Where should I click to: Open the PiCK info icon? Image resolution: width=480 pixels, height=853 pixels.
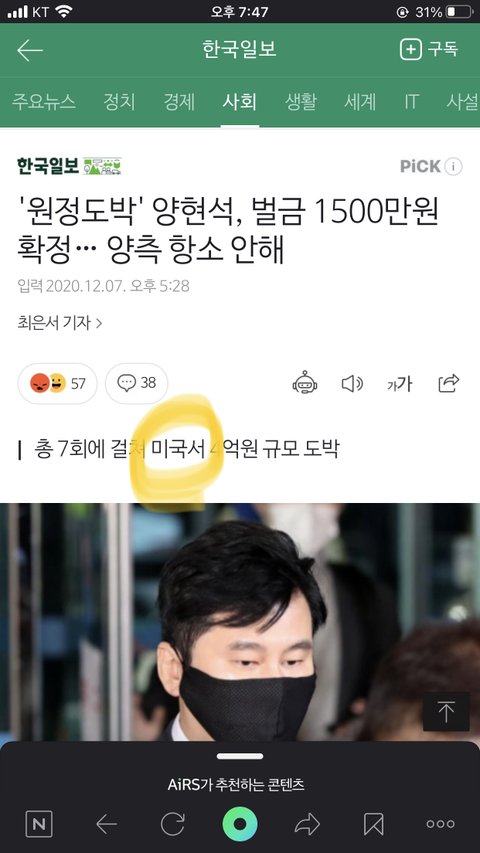(x=453, y=166)
